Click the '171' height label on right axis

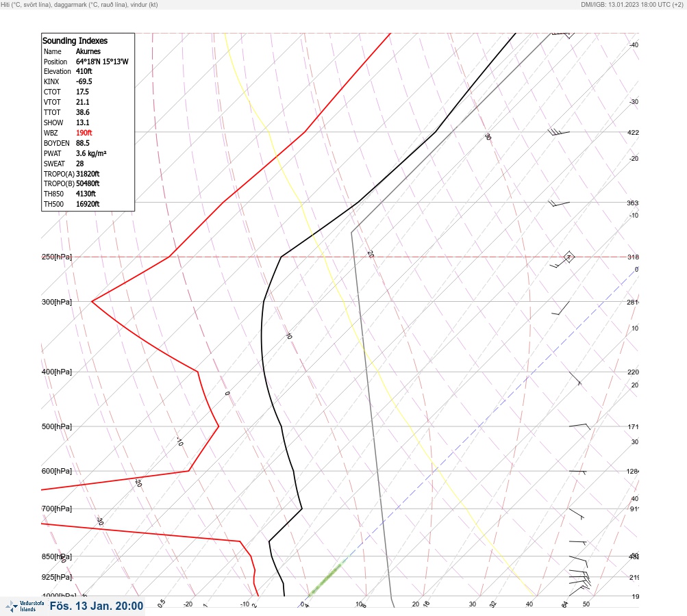[633, 426]
